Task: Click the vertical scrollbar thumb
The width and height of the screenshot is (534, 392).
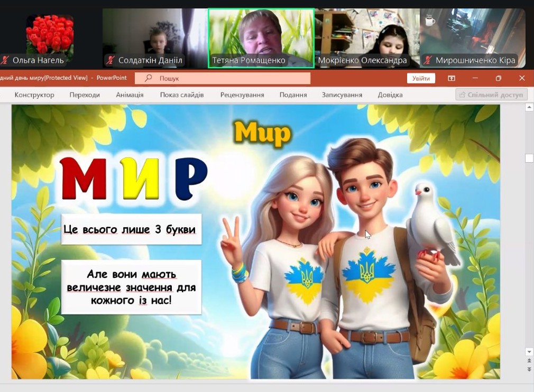Action: click(x=529, y=158)
